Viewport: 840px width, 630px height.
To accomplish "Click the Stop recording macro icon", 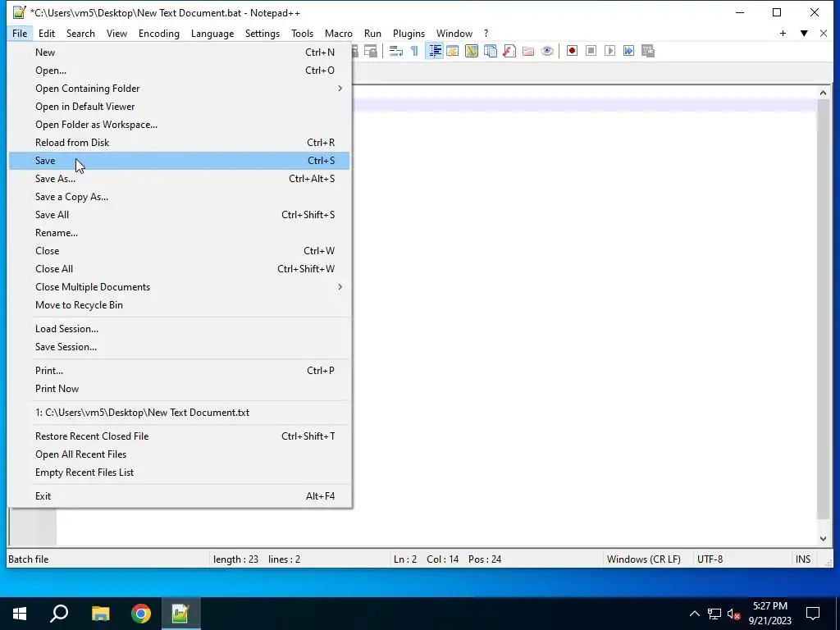I will pos(591,51).
